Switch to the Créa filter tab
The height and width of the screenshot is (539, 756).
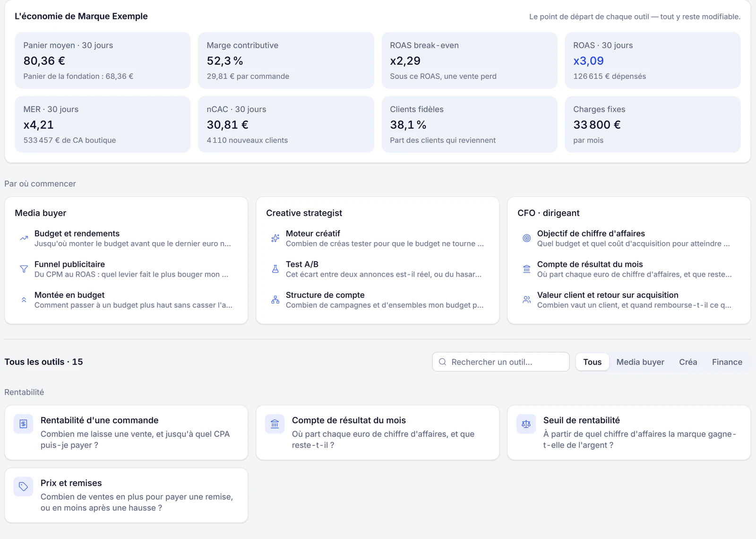(x=688, y=362)
